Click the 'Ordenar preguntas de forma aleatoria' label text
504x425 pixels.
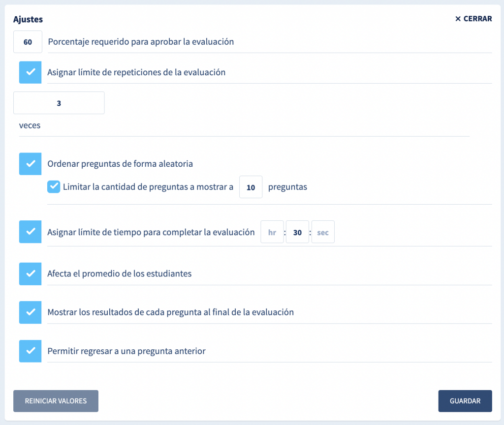pyautogui.click(x=120, y=164)
